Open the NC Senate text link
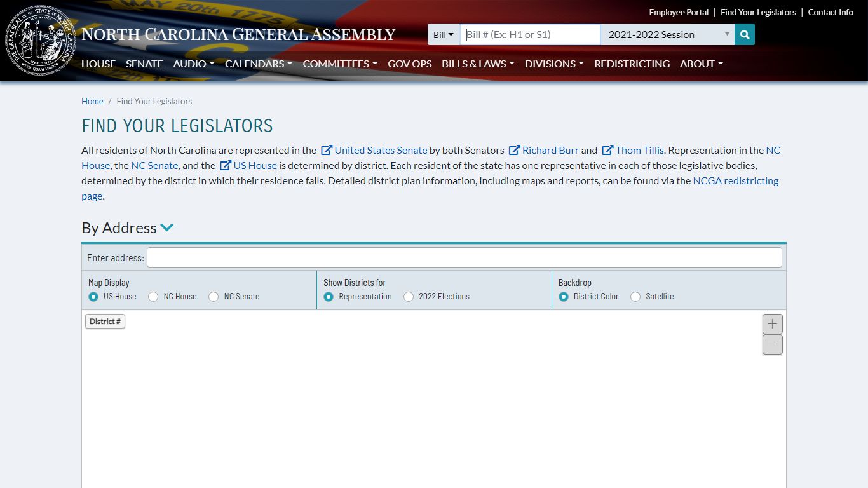The image size is (868, 488). pos(154,165)
